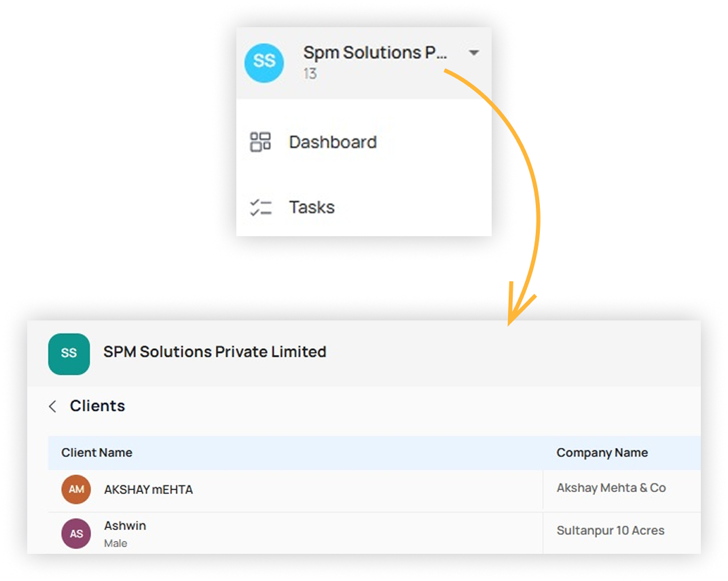This screenshot has height=581, width=728.
Task: Sort by the Client Name column header
Action: point(96,453)
